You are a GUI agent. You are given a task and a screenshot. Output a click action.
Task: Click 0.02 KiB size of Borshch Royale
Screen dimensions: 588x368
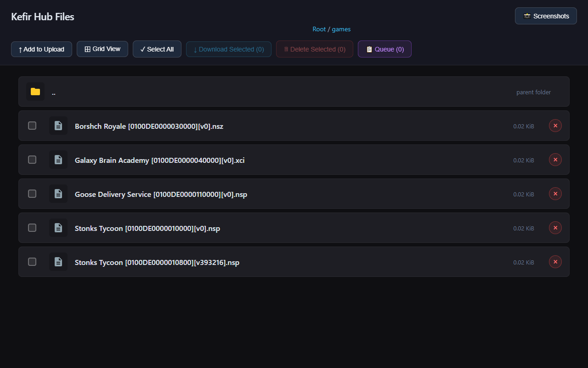pyautogui.click(x=524, y=126)
